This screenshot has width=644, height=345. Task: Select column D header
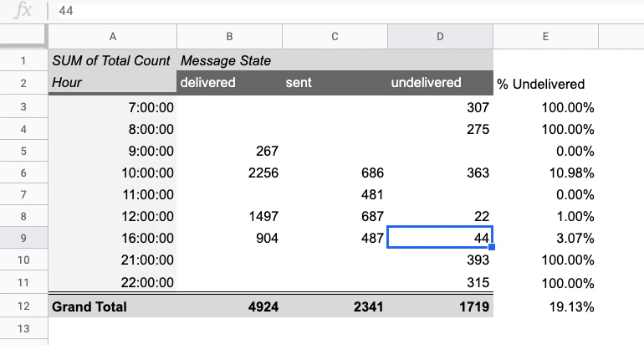(x=440, y=37)
